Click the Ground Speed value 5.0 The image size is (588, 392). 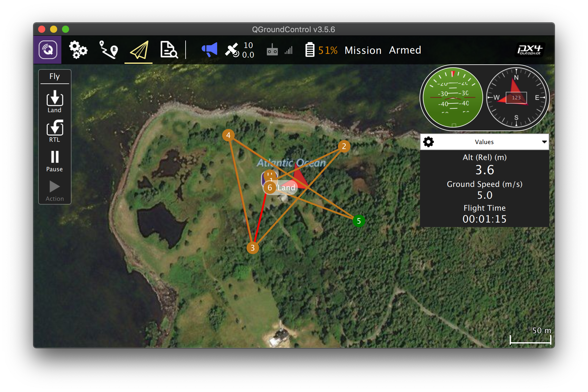pyautogui.click(x=485, y=195)
